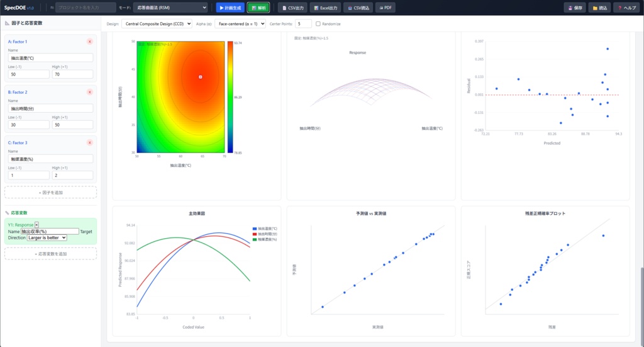Screen dimensions: 644x347
Task: Edit Factor 2 name field 抽出時間(分)
Action: [x=50, y=108]
